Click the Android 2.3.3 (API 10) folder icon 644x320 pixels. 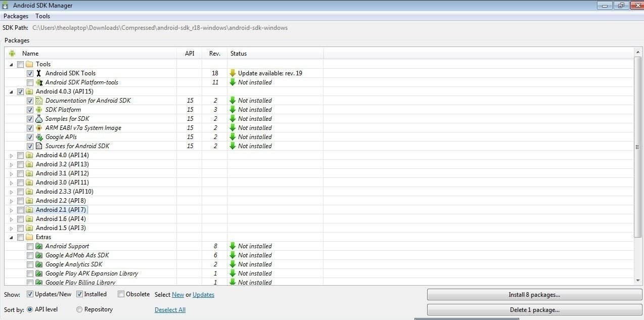click(29, 192)
